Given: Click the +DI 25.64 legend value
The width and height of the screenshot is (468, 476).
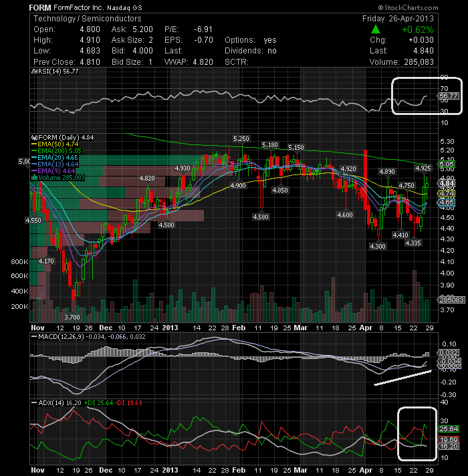Looking at the screenshot, I should click(98, 403).
